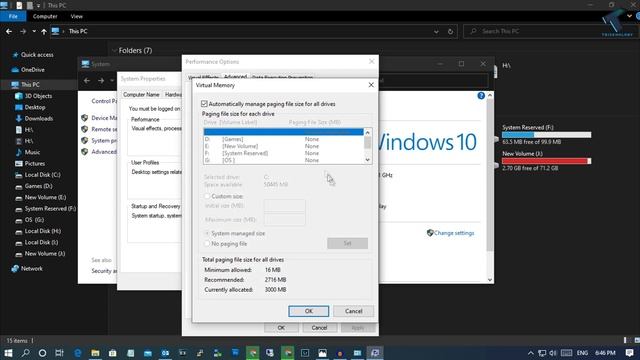Viewport: 640px width, 360px height.
Task: Expand address bar history dropdown
Action: tap(436, 31)
